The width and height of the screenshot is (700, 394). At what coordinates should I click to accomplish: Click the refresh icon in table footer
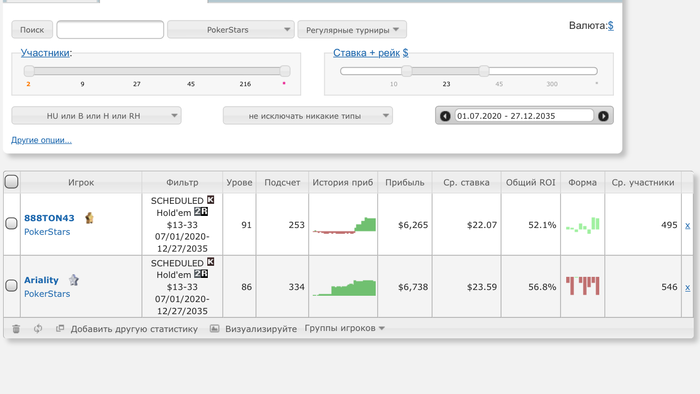(x=38, y=329)
